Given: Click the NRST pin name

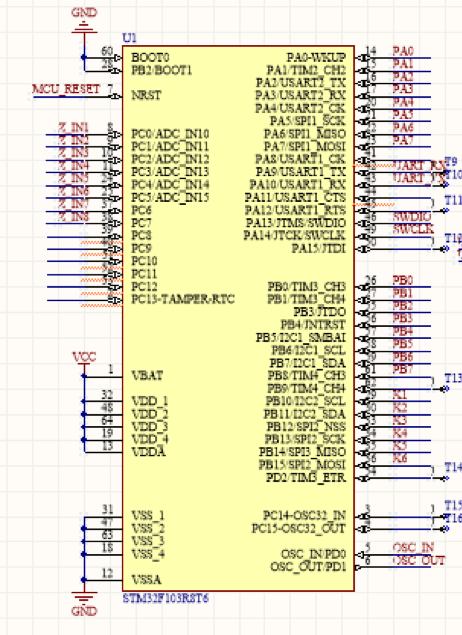Looking at the screenshot, I should (146, 96).
